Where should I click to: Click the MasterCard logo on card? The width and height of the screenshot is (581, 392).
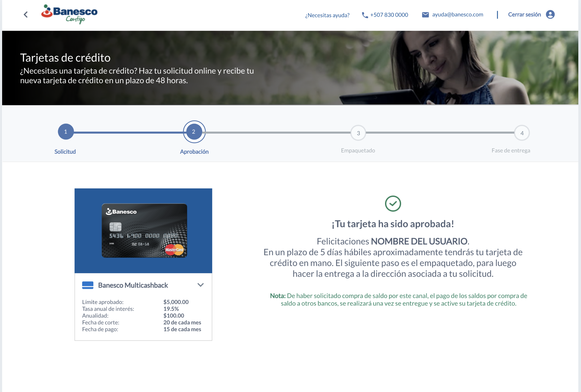pyautogui.click(x=174, y=250)
